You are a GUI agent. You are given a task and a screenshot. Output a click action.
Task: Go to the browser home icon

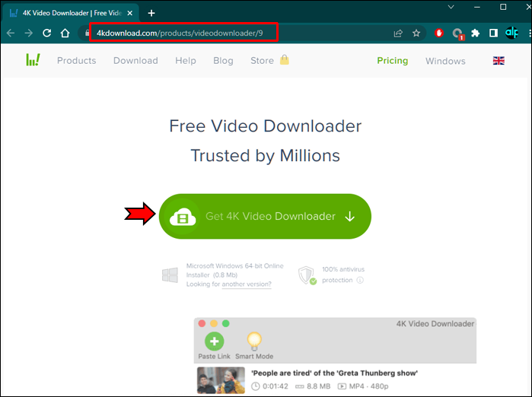(65, 33)
